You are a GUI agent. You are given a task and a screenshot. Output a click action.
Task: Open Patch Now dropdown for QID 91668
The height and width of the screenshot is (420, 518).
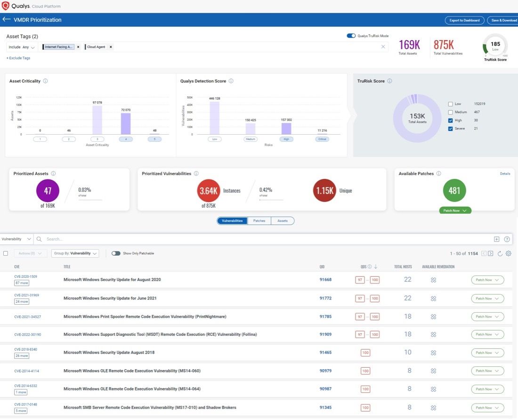tap(487, 280)
